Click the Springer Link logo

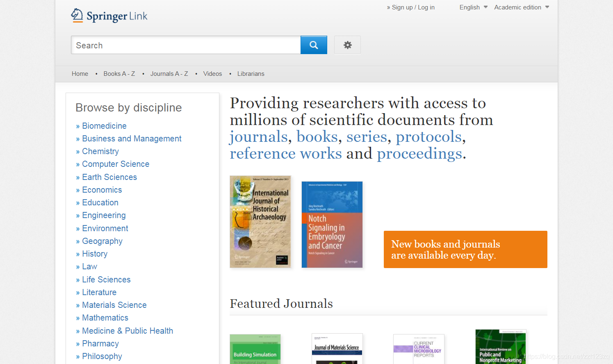(x=109, y=16)
